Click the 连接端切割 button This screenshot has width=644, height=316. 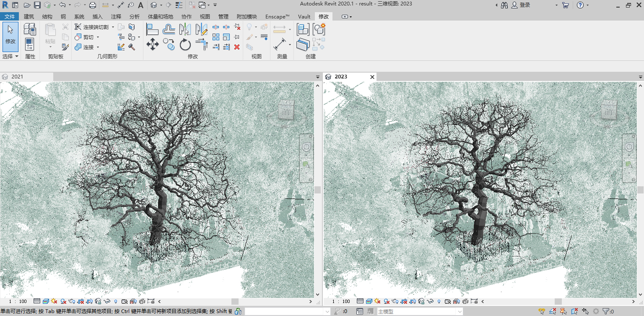(91, 27)
